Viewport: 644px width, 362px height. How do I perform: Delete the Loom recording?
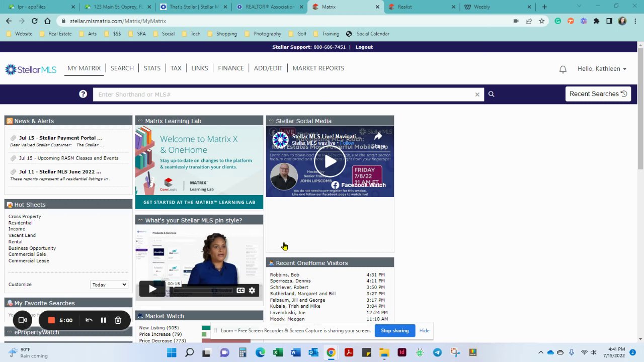tap(118, 320)
